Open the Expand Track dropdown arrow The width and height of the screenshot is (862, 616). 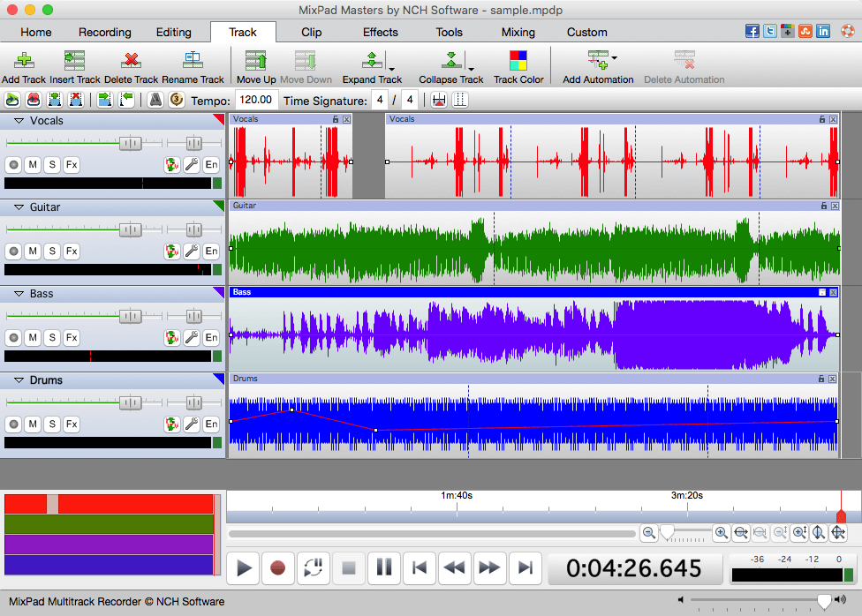391,69
